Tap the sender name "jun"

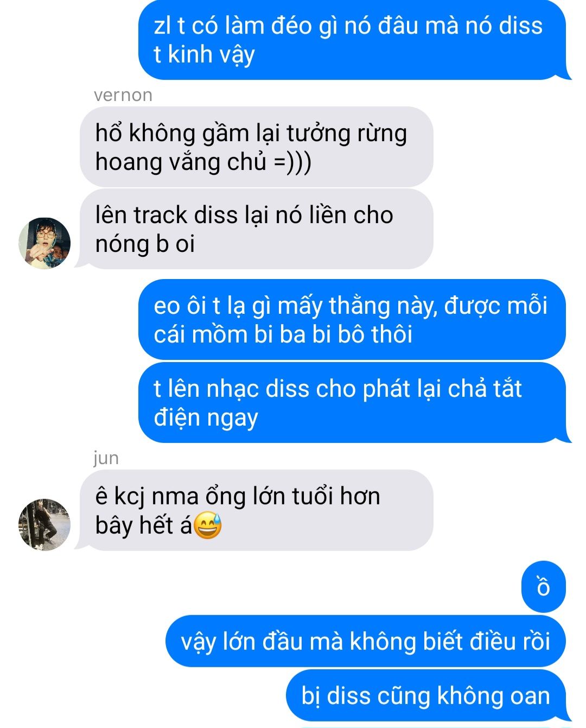pyautogui.click(x=106, y=458)
